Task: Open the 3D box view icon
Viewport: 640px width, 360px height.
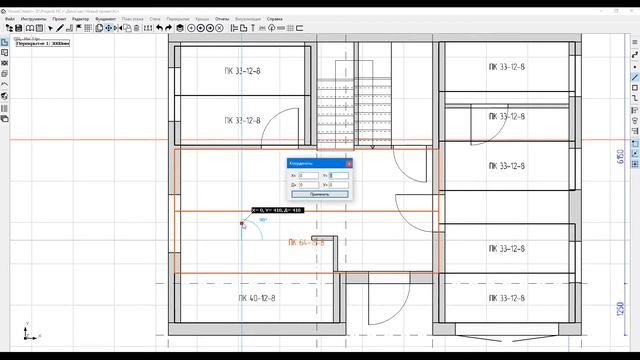Action: (180, 28)
